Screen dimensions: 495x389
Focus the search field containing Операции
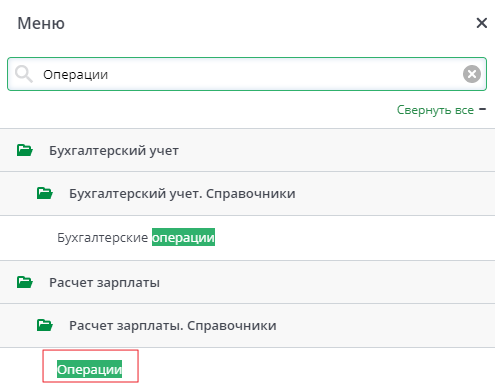click(x=247, y=74)
